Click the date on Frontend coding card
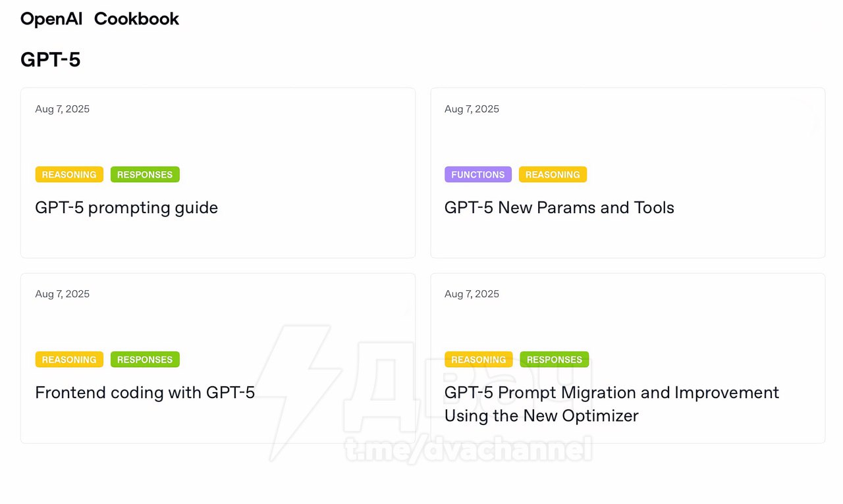 coord(63,294)
